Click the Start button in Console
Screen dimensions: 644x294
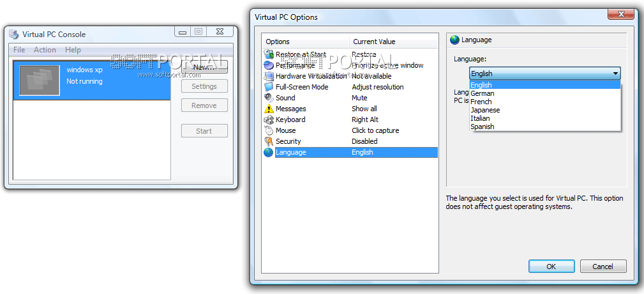click(x=204, y=131)
